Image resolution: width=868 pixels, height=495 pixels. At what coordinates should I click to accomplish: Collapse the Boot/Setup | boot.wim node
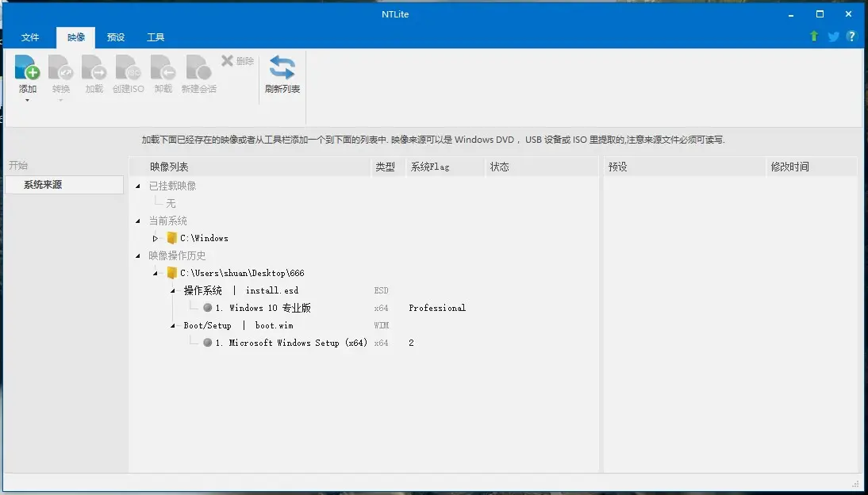(173, 325)
